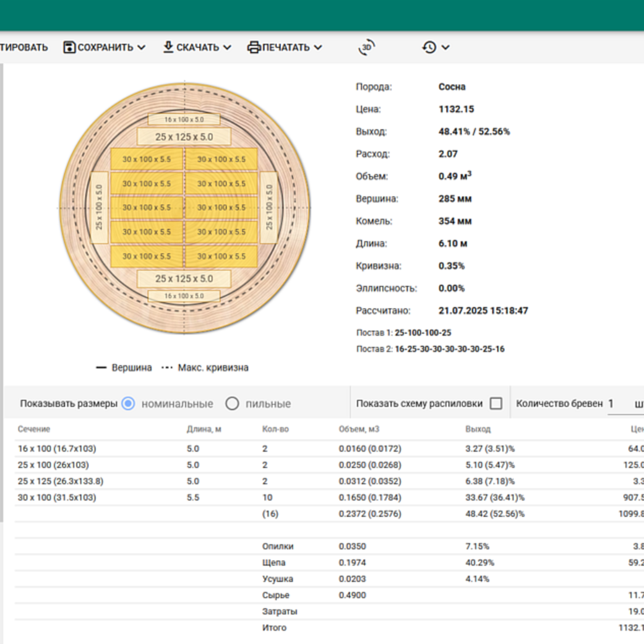Expand the Сохранить dropdown chevron
This screenshot has width=644, height=644.
[142, 48]
